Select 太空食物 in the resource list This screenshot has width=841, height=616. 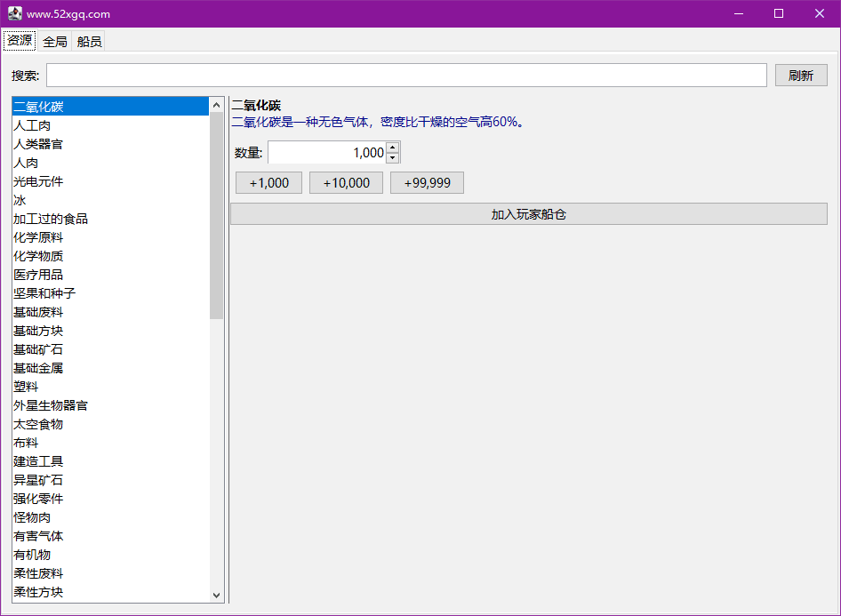pos(110,424)
